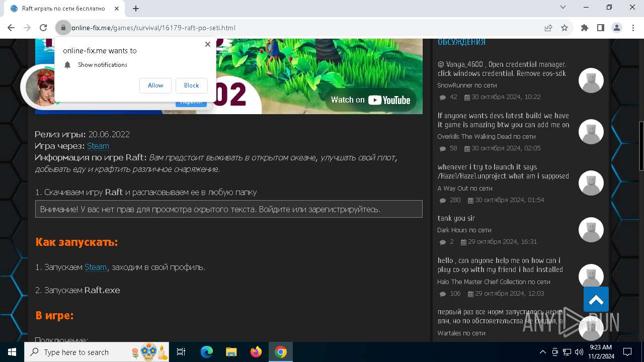Open Task View on taskbar
644x362 pixels.
coord(181,352)
